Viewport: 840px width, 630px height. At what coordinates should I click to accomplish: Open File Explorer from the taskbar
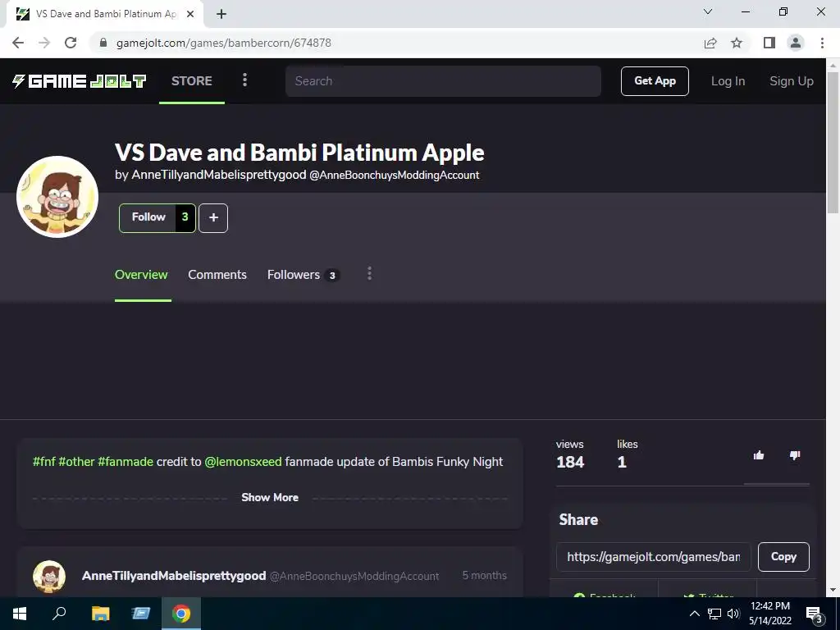click(x=100, y=614)
